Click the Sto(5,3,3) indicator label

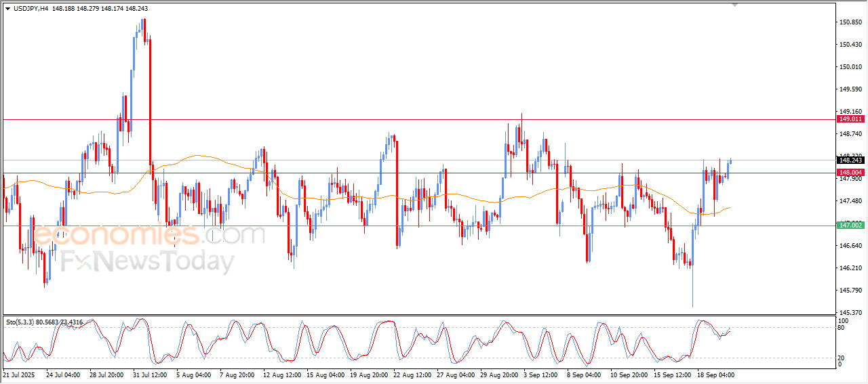point(20,322)
